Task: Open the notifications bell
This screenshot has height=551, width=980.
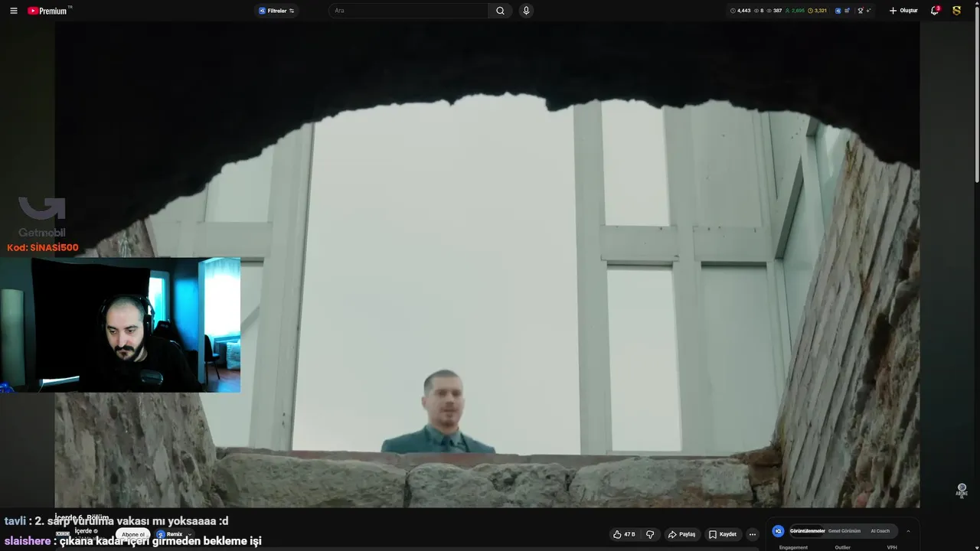Action: point(935,11)
